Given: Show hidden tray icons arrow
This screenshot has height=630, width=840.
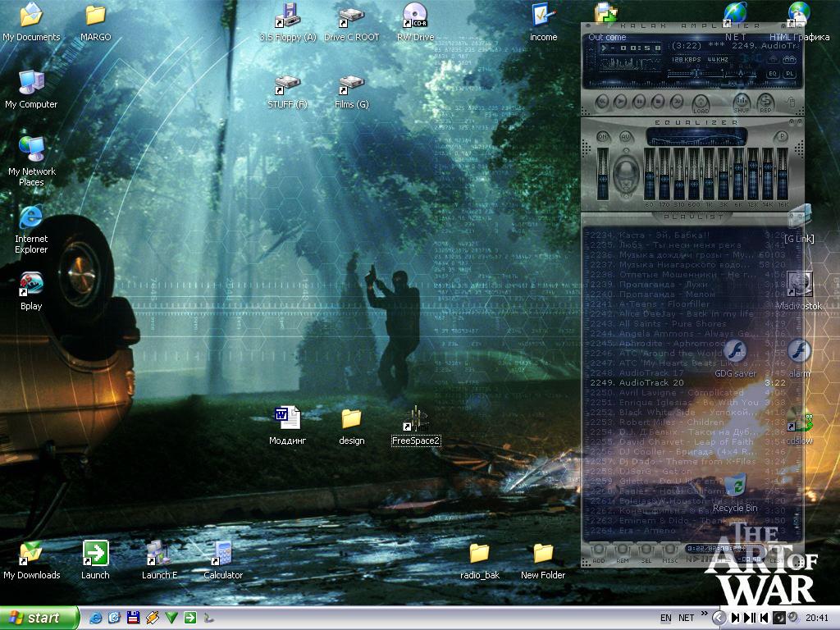Looking at the screenshot, I should tap(719, 618).
